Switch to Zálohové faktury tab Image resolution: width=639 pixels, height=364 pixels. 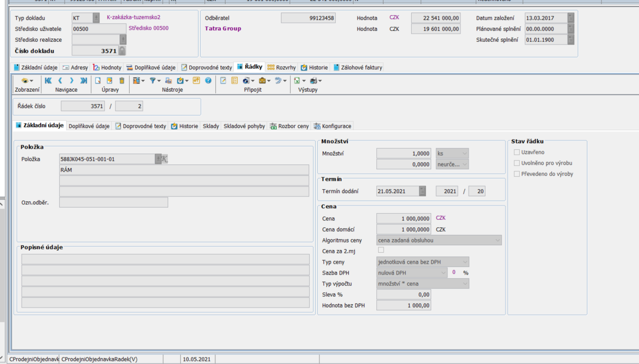(357, 68)
